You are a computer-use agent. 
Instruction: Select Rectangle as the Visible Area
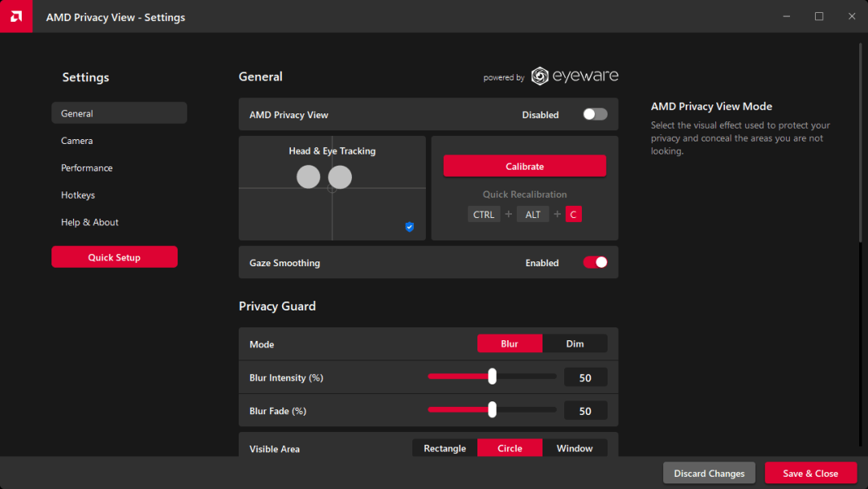(444, 448)
